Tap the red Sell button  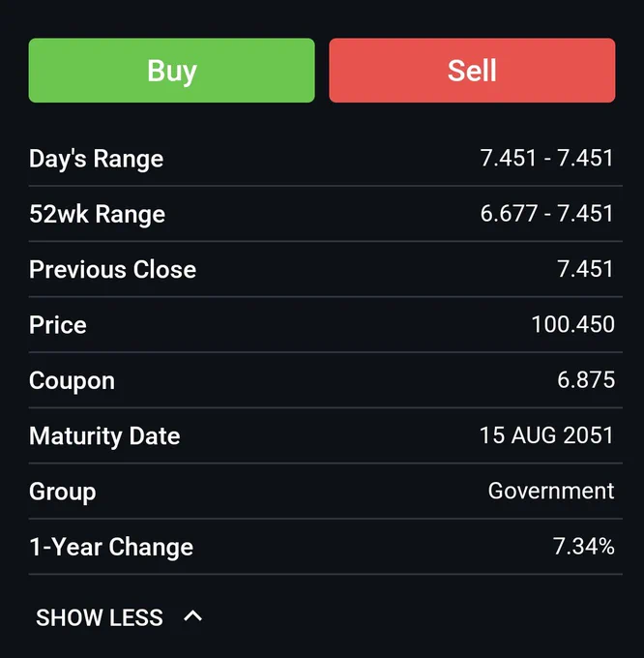point(472,70)
